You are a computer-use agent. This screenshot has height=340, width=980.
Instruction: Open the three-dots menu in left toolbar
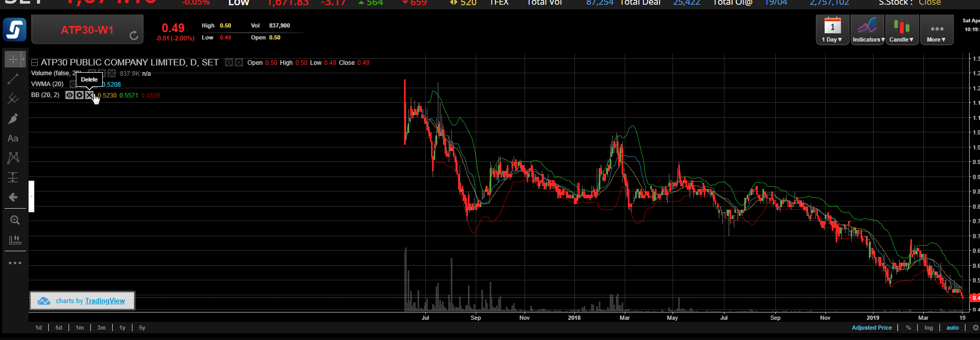[x=15, y=263]
